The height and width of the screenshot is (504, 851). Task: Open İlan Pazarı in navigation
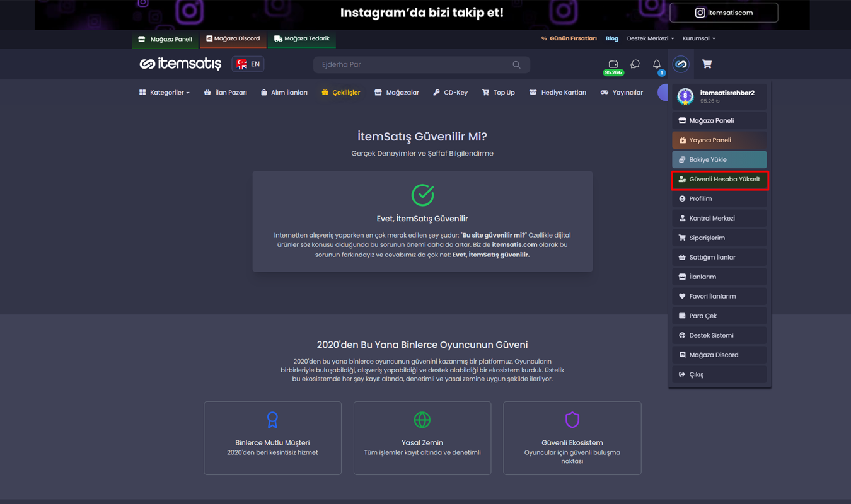(x=226, y=93)
